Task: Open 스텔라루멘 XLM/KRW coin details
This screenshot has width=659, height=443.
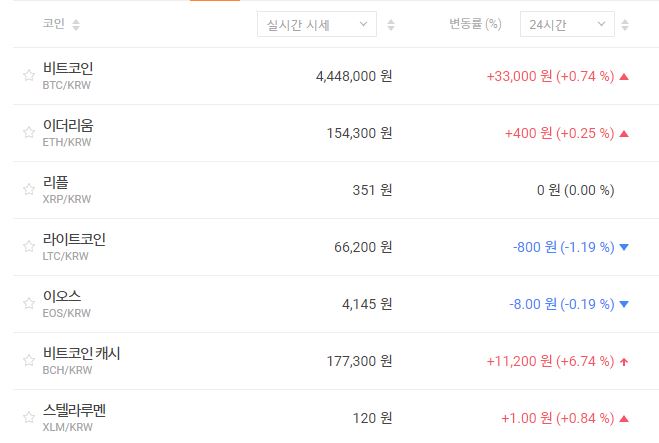Action: (74, 417)
